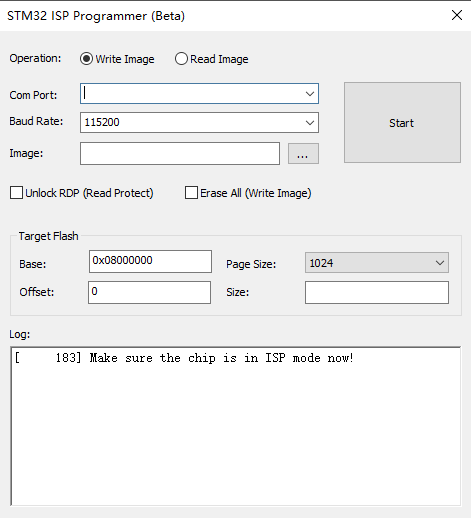
Task: Click the Page Size label
Action: pos(251,264)
